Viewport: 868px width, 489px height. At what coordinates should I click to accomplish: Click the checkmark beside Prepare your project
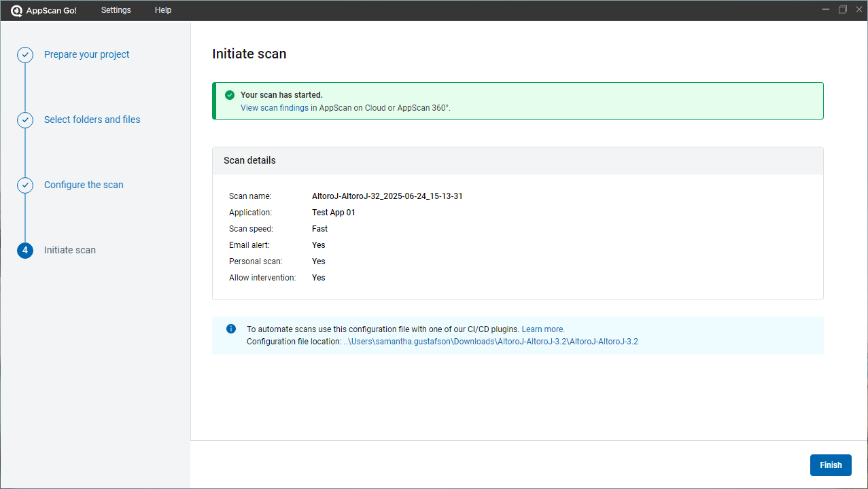pos(25,55)
